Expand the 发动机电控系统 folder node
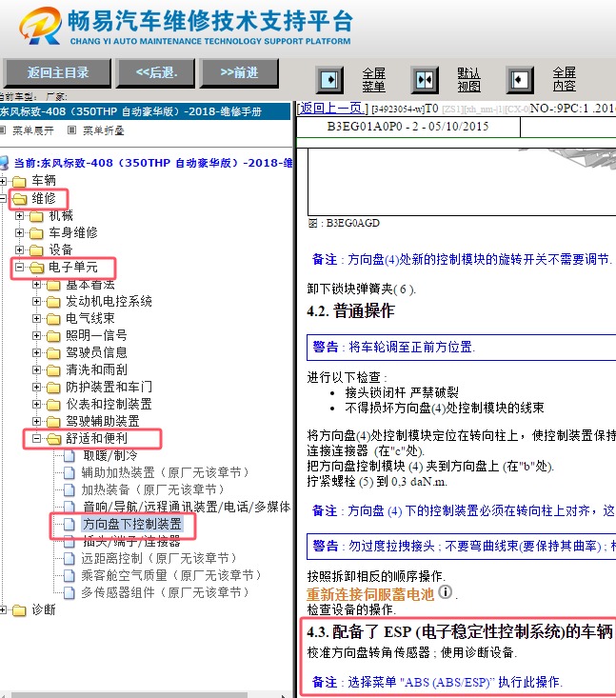 [36, 301]
